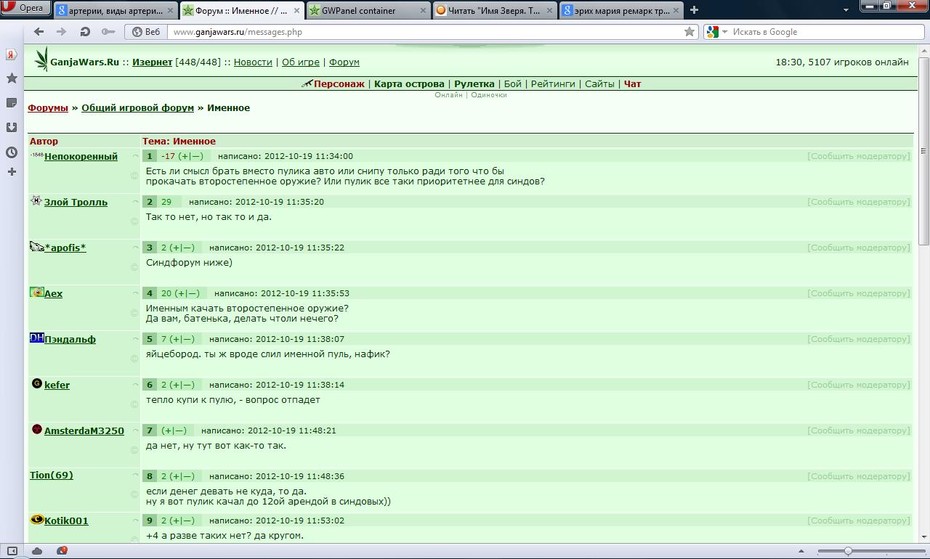Open Сайты in game menu
This screenshot has width=930, height=559.
pos(600,84)
